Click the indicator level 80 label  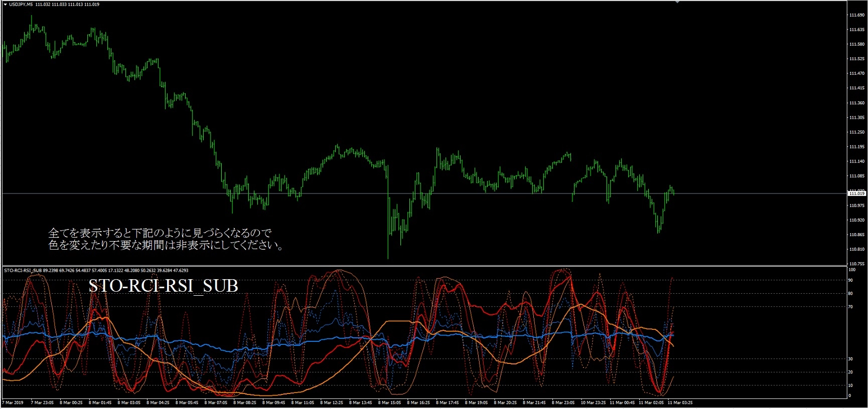pos(850,293)
